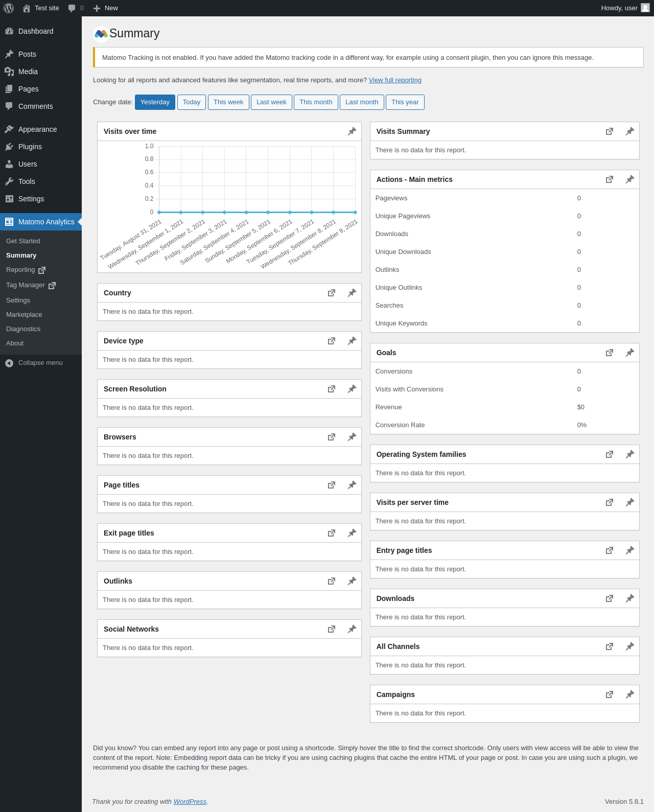
Task: Open the Dashboard menu
Action: point(41,31)
